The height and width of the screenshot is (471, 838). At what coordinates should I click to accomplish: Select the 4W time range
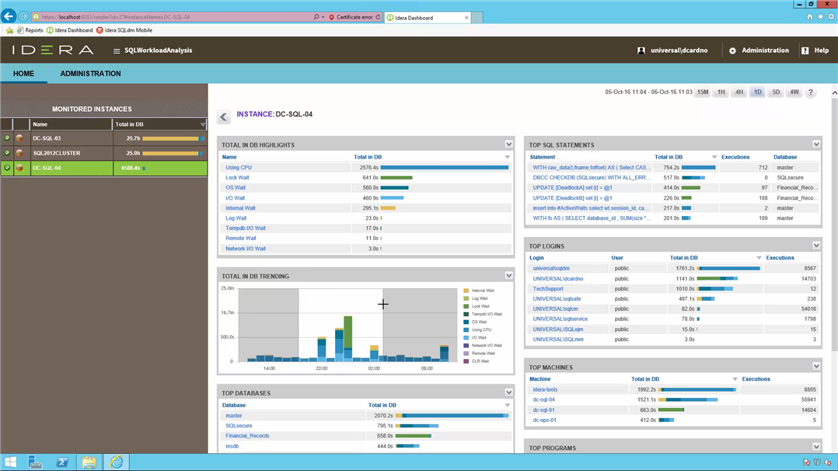[x=794, y=92]
